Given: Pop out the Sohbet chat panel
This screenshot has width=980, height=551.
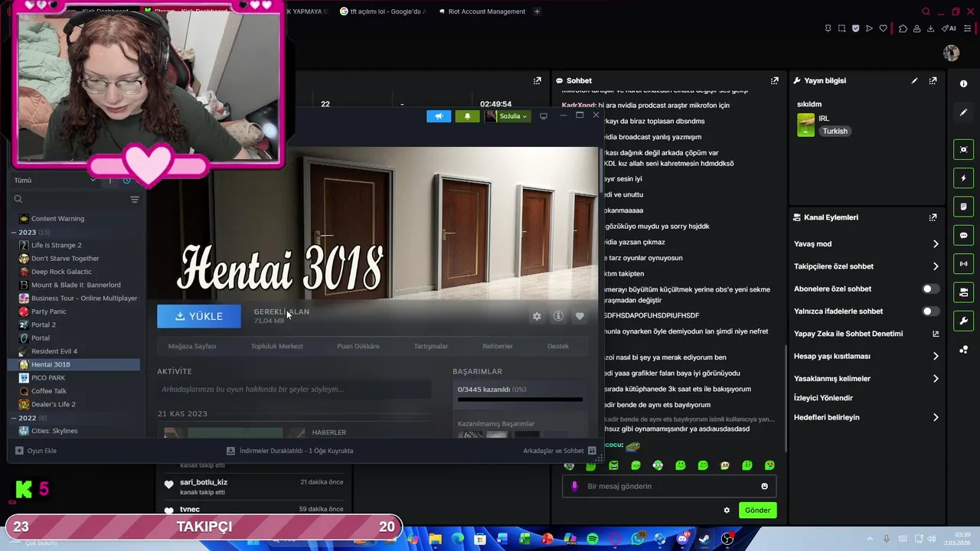Looking at the screenshot, I should pyautogui.click(x=775, y=80).
